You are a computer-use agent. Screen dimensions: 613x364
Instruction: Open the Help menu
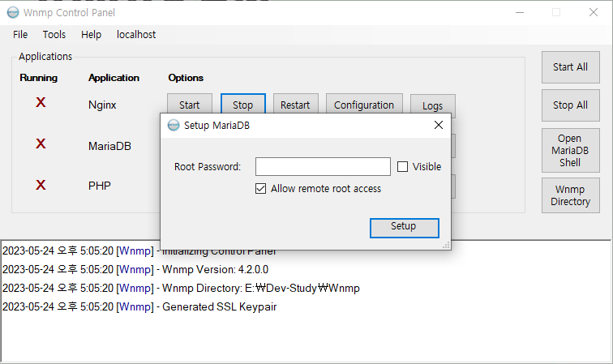[91, 35]
